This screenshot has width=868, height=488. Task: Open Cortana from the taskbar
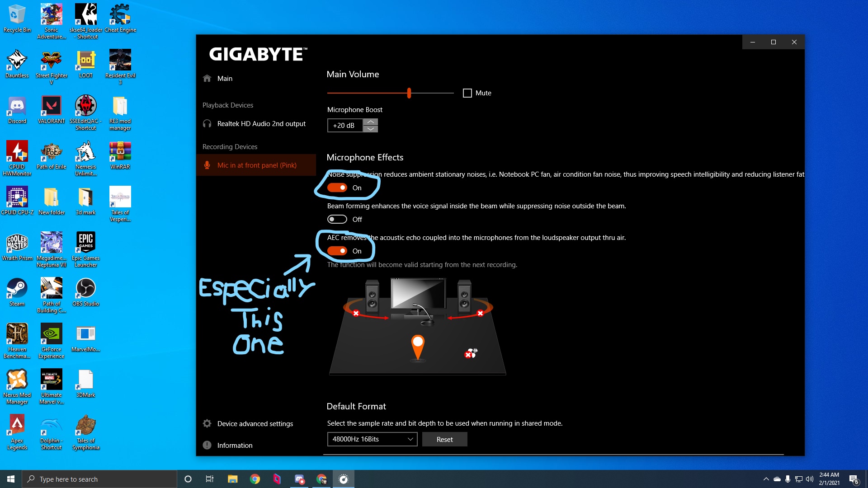coord(188,479)
